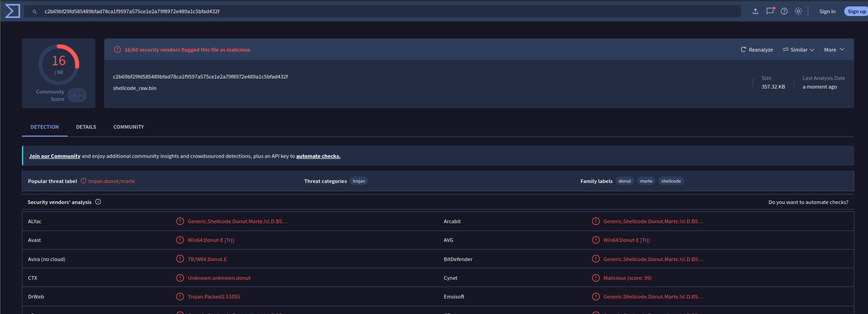The width and height of the screenshot is (868, 314).
Task: Click the ALYac Generic.Shellcode.Donut.Marte result
Action: (237, 221)
